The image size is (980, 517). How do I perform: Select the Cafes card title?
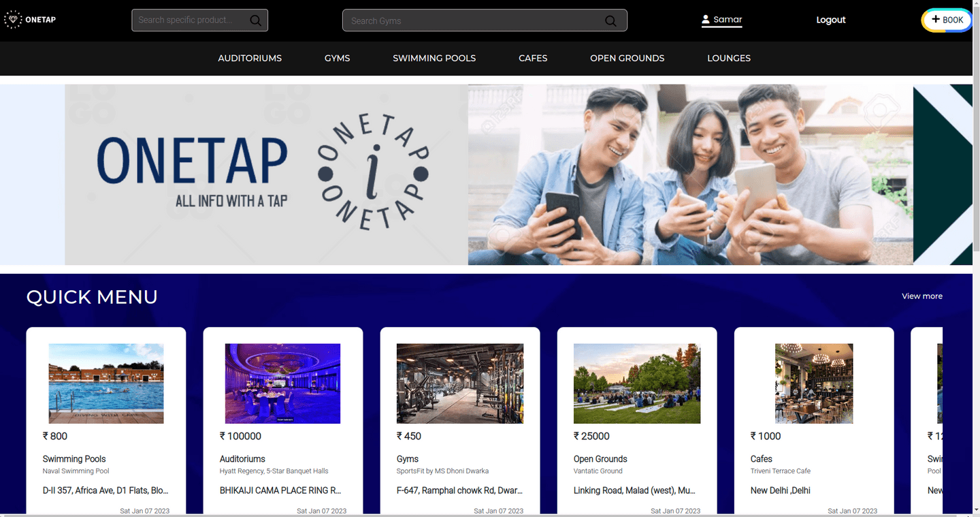pos(762,459)
